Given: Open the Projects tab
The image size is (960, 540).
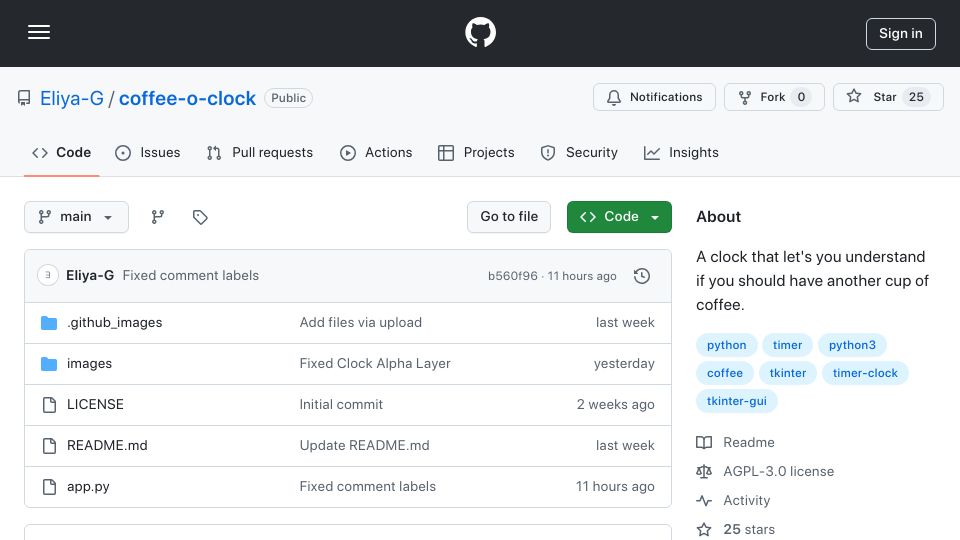Looking at the screenshot, I should 476,152.
